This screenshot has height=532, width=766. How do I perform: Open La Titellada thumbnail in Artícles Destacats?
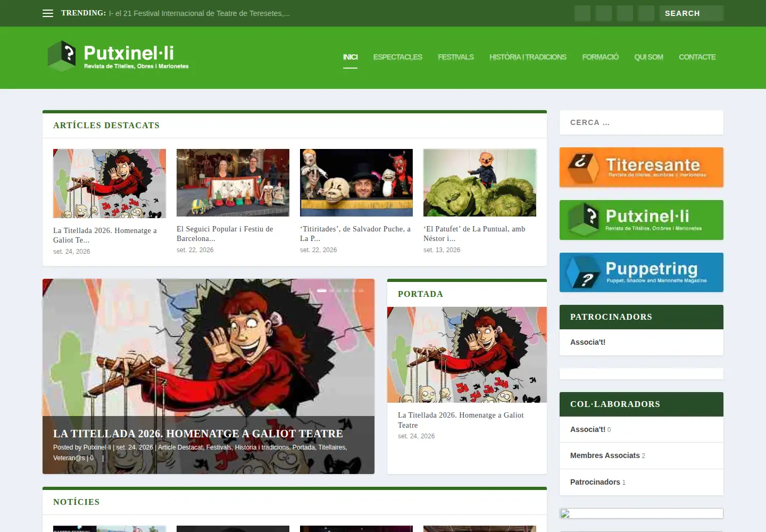(110, 184)
